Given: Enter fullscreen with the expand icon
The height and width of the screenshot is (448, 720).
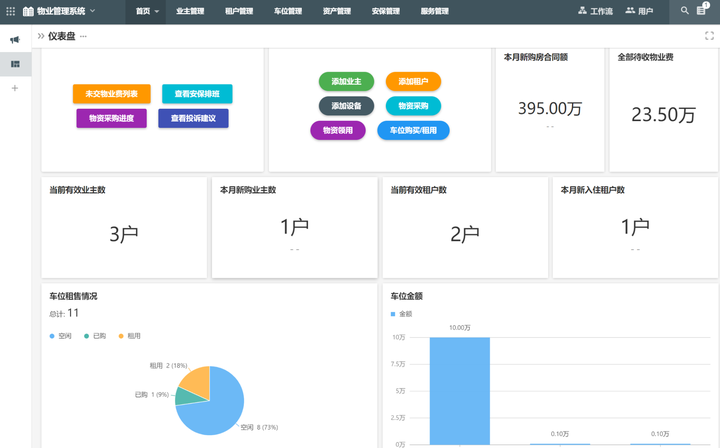Looking at the screenshot, I should (709, 36).
